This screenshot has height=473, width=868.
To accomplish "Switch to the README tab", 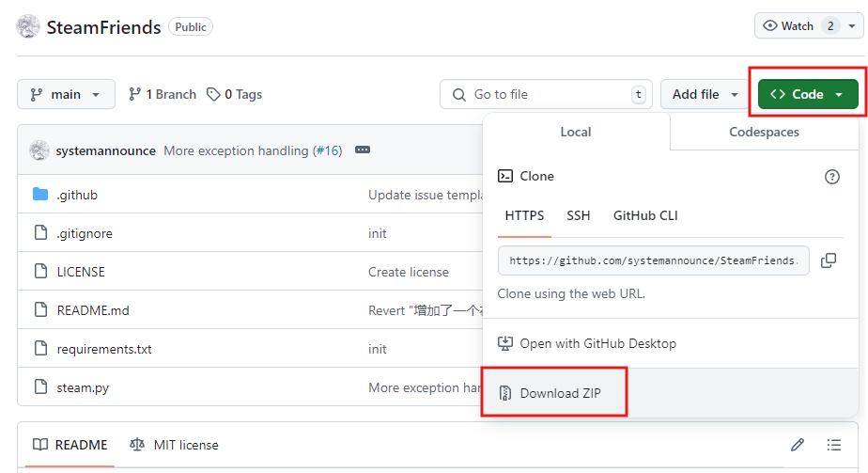I will pos(70,445).
